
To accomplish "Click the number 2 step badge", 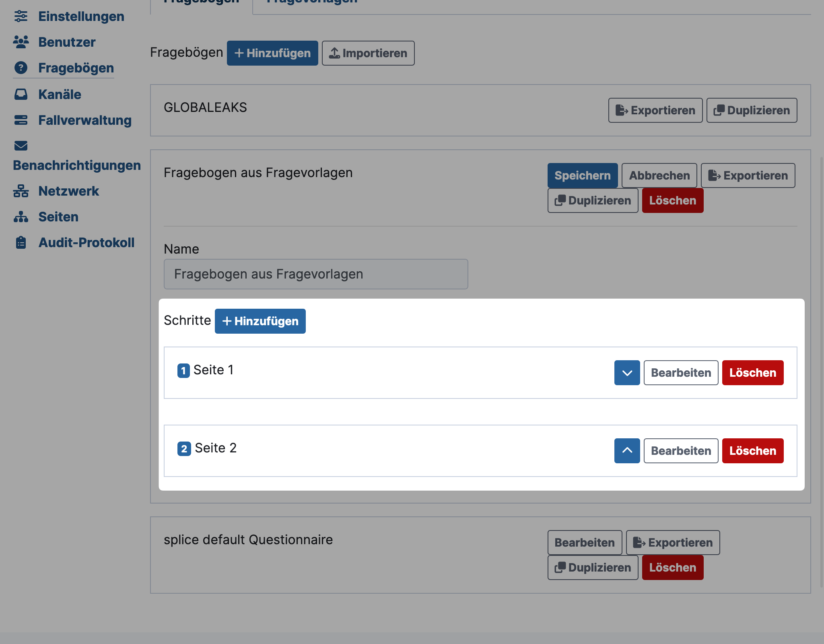I will (x=184, y=448).
